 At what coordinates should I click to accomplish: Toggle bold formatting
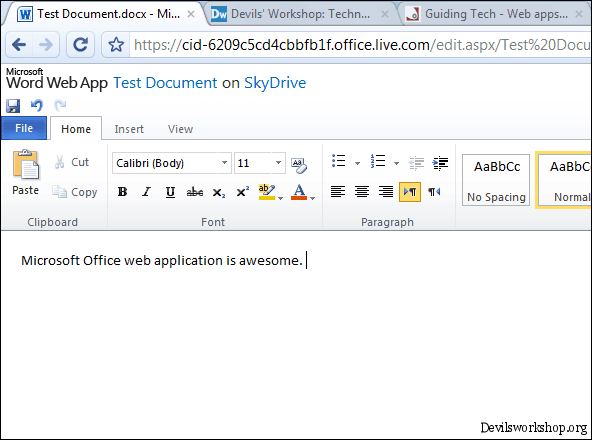(x=122, y=192)
